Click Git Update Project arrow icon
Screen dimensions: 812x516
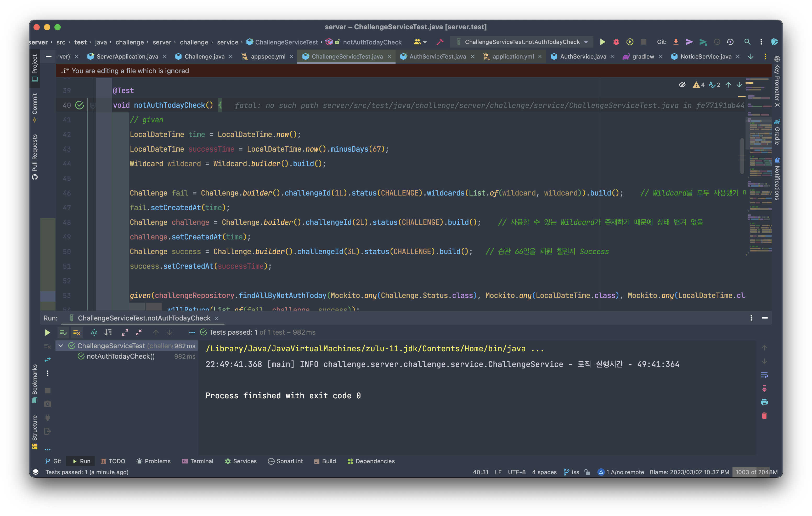(x=676, y=42)
